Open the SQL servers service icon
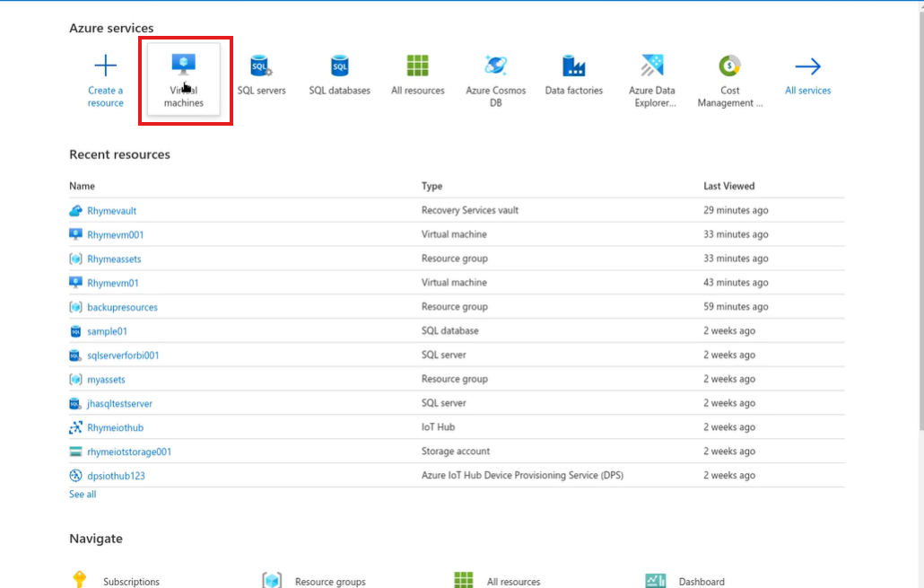This screenshot has height=588, width=924. coord(261,66)
